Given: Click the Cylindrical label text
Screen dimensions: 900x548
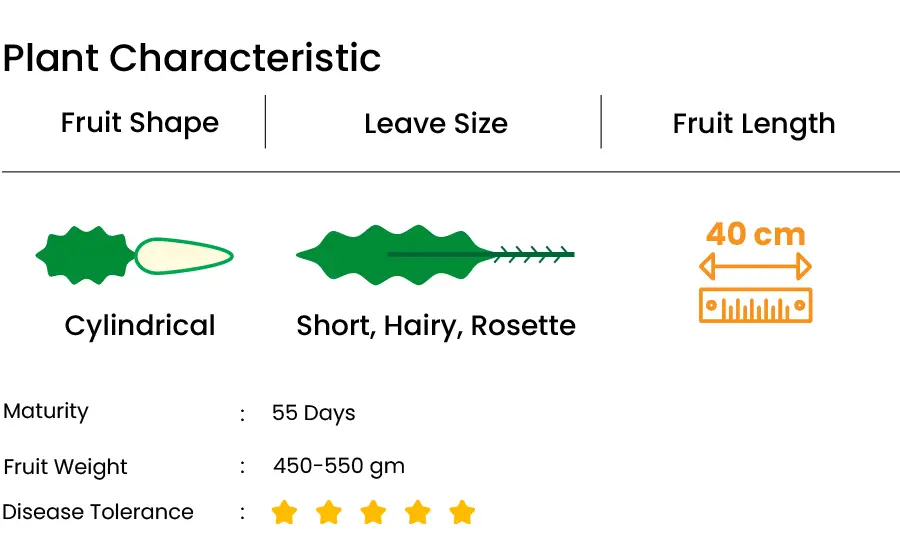Looking at the screenshot, I should 140,326.
